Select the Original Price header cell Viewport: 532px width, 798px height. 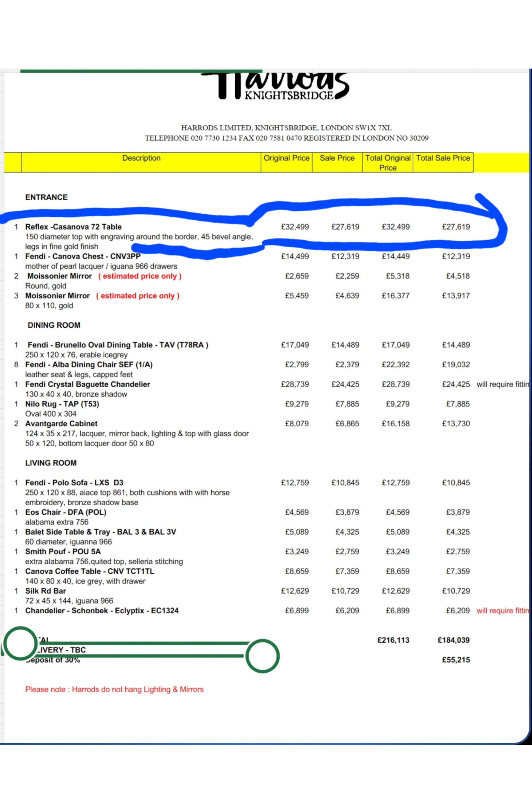(286, 162)
